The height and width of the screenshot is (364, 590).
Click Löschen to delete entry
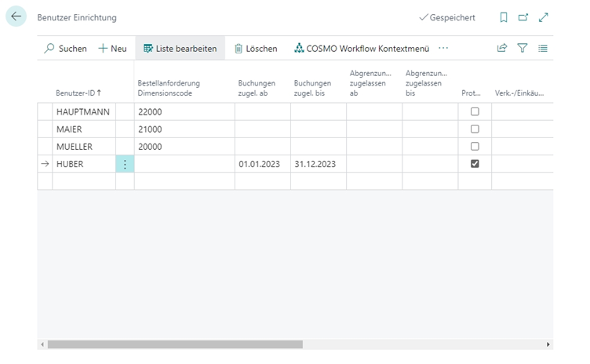click(256, 49)
